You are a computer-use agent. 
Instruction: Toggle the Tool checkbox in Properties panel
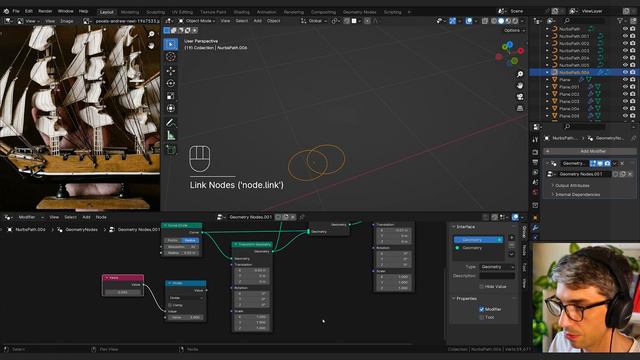pos(482,317)
